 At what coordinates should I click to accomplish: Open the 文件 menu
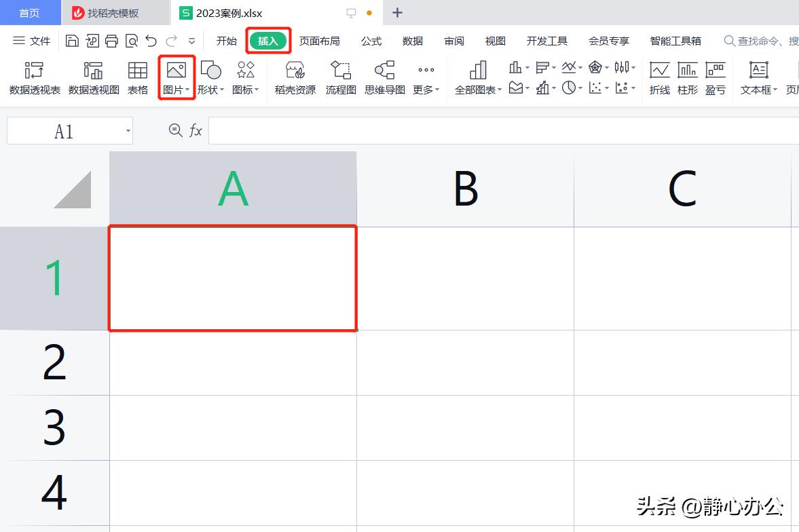click(x=39, y=41)
